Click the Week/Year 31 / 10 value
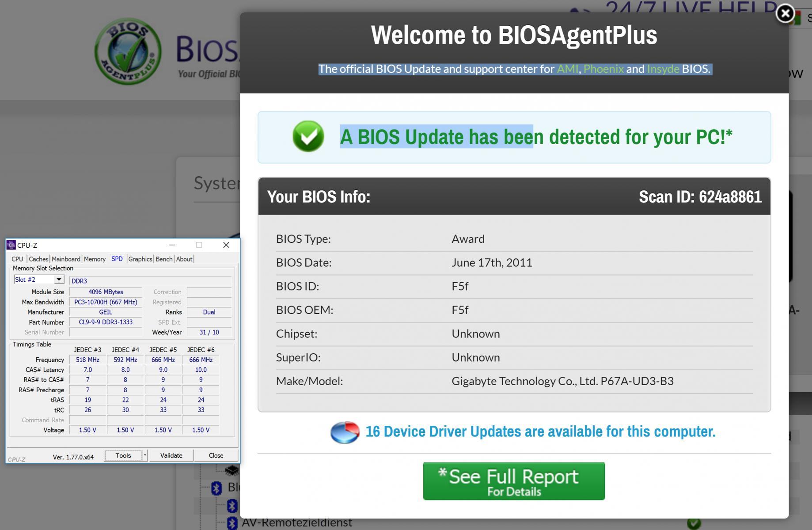 [x=209, y=333]
